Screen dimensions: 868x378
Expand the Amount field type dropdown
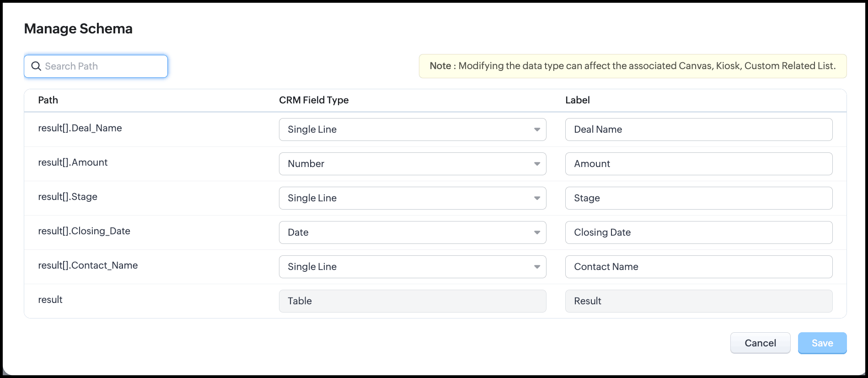click(412, 164)
